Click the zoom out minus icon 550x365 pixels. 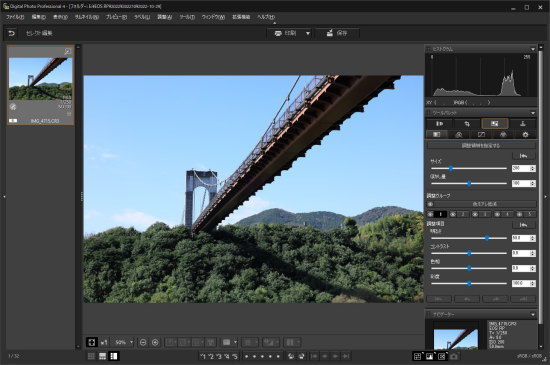tap(143, 342)
